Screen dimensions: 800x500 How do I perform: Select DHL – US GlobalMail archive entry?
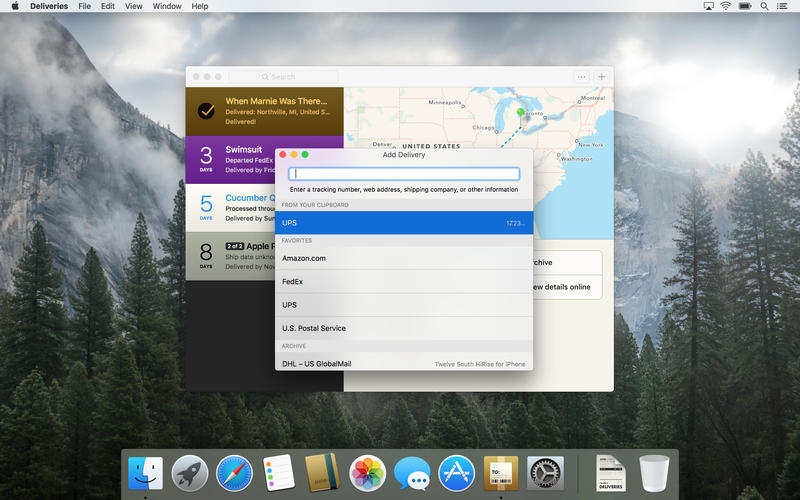(x=404, y=363)
